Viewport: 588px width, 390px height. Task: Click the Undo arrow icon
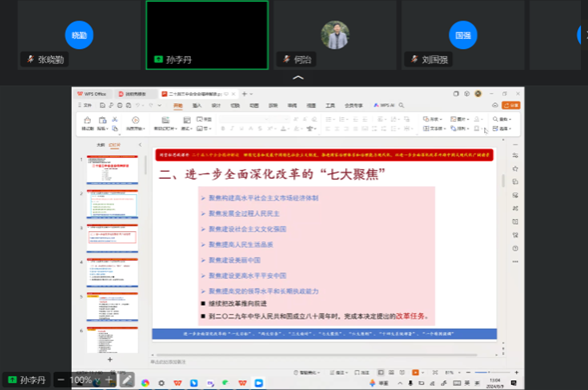click(138, 105)
